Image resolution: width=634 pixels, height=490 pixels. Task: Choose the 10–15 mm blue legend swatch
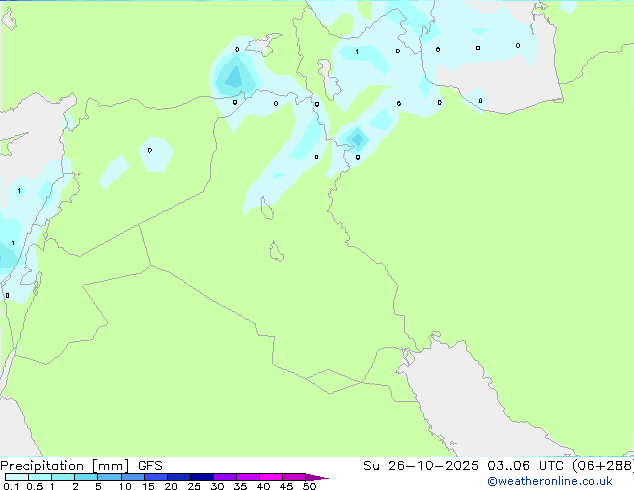[132, 477]
